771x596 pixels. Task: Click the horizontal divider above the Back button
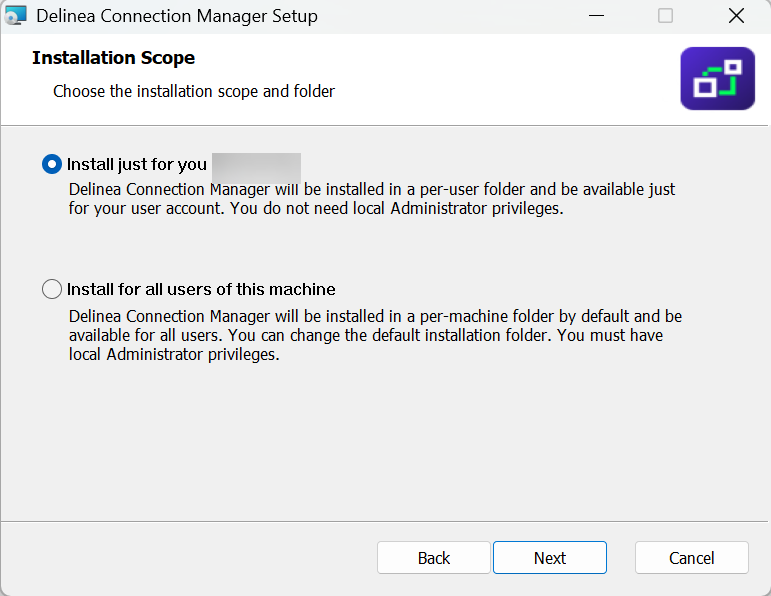385,521
